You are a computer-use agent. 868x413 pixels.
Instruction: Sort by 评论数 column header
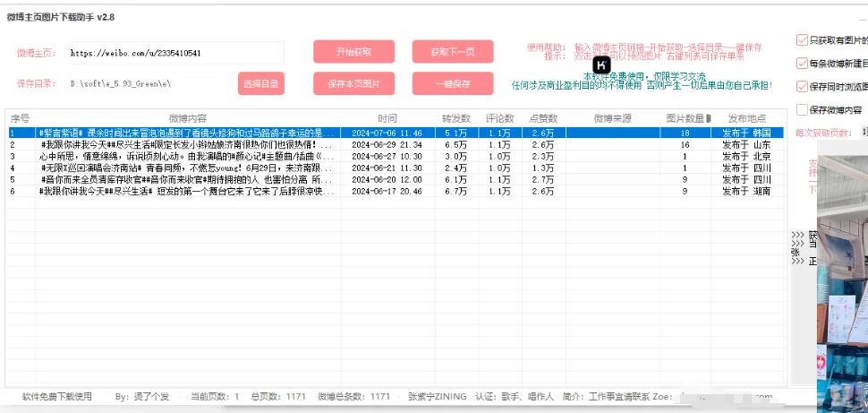point(500,118)
